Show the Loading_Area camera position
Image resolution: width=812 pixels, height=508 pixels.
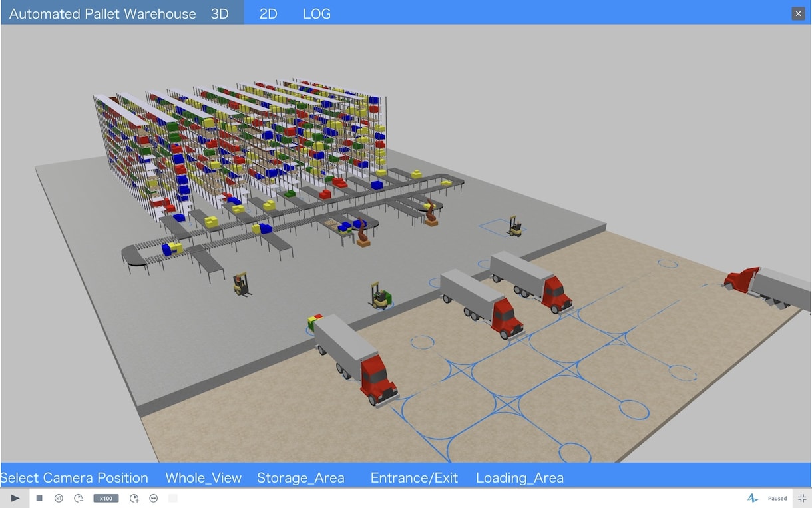pyautogui.click(x=520, y=478)
